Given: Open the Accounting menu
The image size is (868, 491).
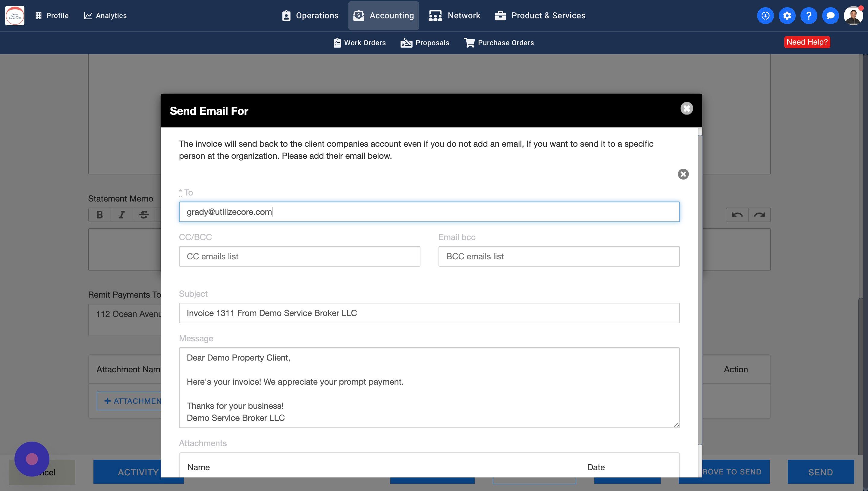Looking at the screenshot, I should 384,15.
